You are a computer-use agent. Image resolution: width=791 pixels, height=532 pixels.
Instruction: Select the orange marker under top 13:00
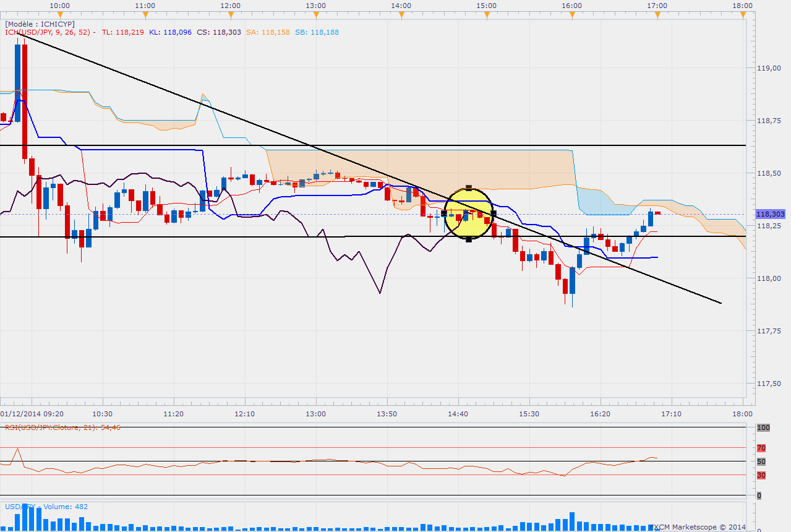click(x=315, y=15)
